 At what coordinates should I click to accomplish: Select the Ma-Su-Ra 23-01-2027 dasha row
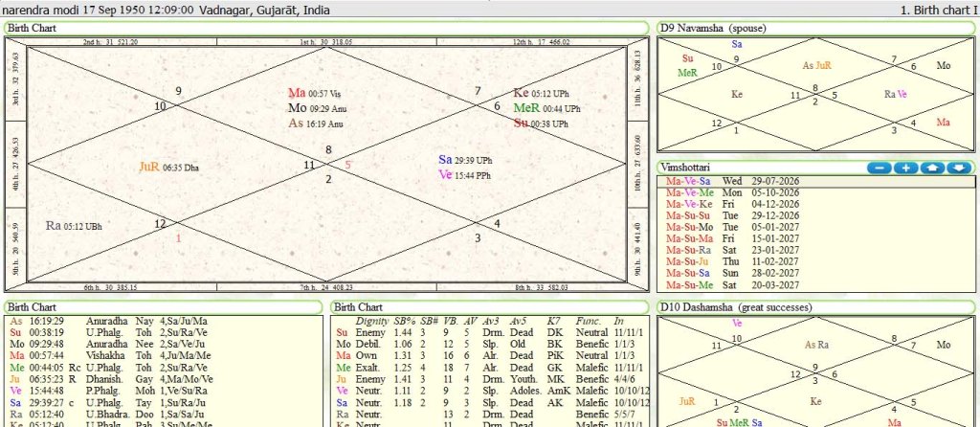coord(816,250)
